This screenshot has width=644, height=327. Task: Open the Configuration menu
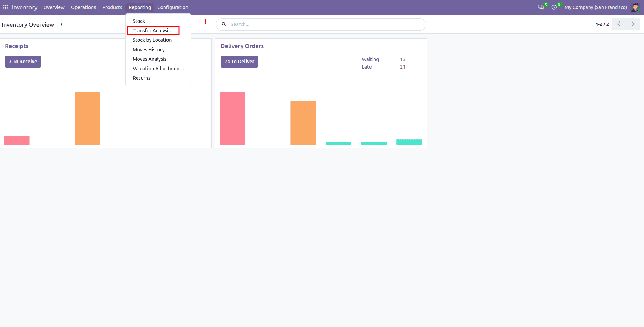pos(173,7)
